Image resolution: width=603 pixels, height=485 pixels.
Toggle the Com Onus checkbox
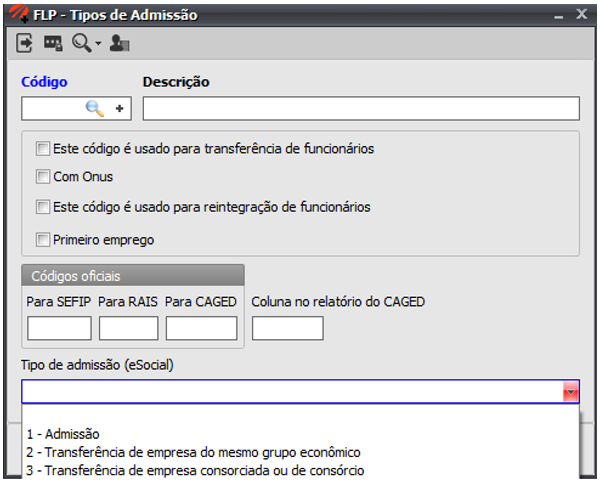(x=43, y=177)
